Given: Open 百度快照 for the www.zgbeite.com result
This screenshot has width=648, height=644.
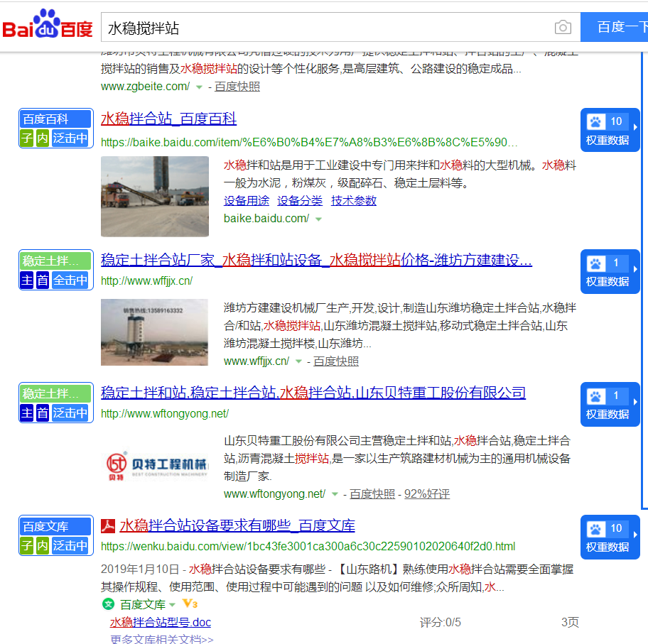Looking at the screenshot, I should pos(237,87).
